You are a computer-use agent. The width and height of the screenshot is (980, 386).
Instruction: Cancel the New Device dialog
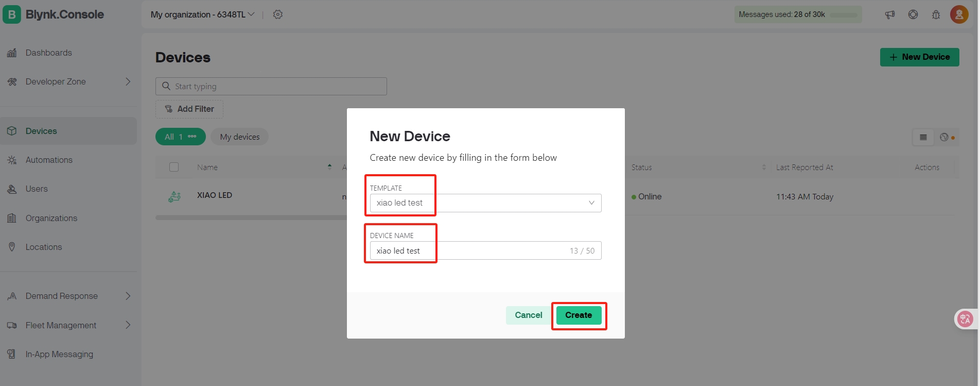tap(529, 315)
